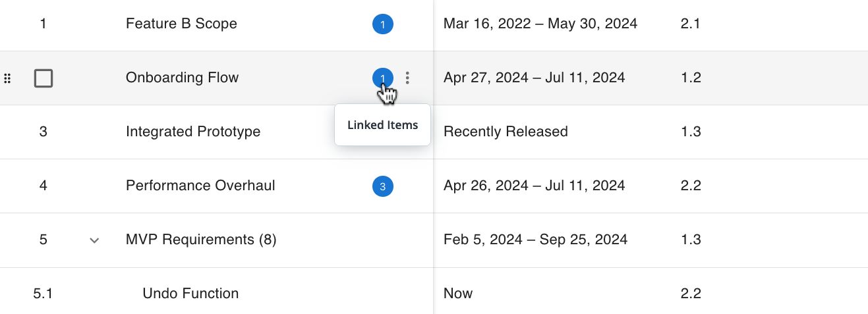Click the MVP Requirements (8) label
Image resolution: width=868 pixels, height=314 pixels.
201,240
